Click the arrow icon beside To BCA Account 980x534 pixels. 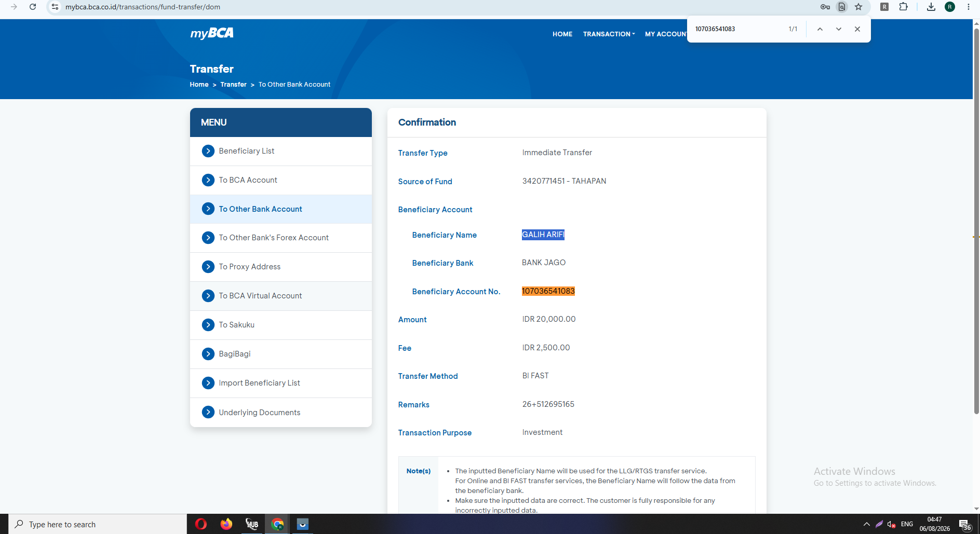point(208,180)
